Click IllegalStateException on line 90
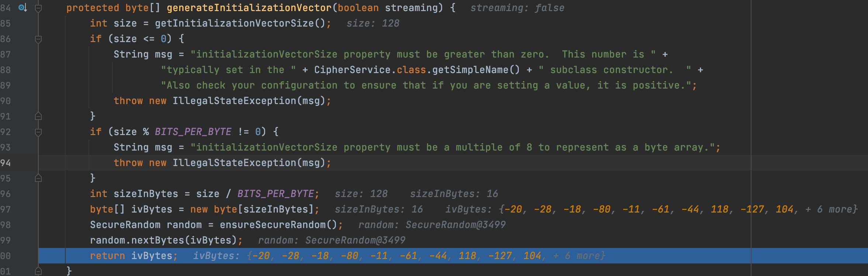 pyautogui.click(x=234, y=101)
